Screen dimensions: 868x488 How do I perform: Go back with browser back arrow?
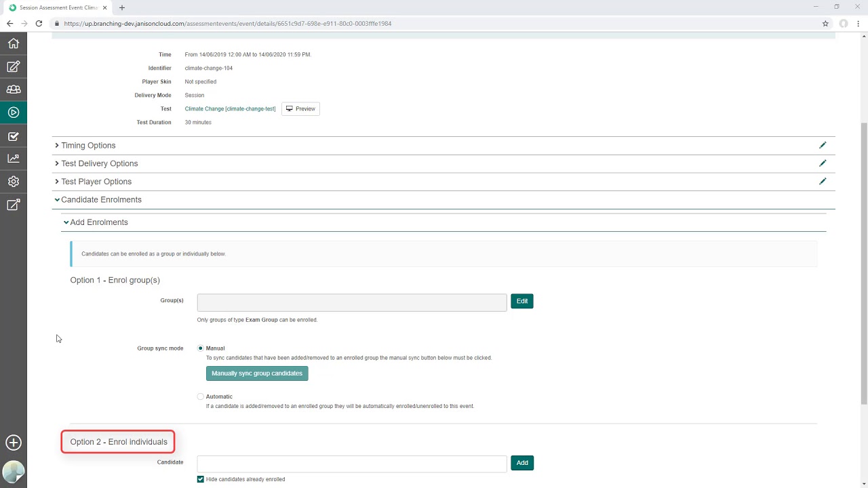tap(10, 23)
